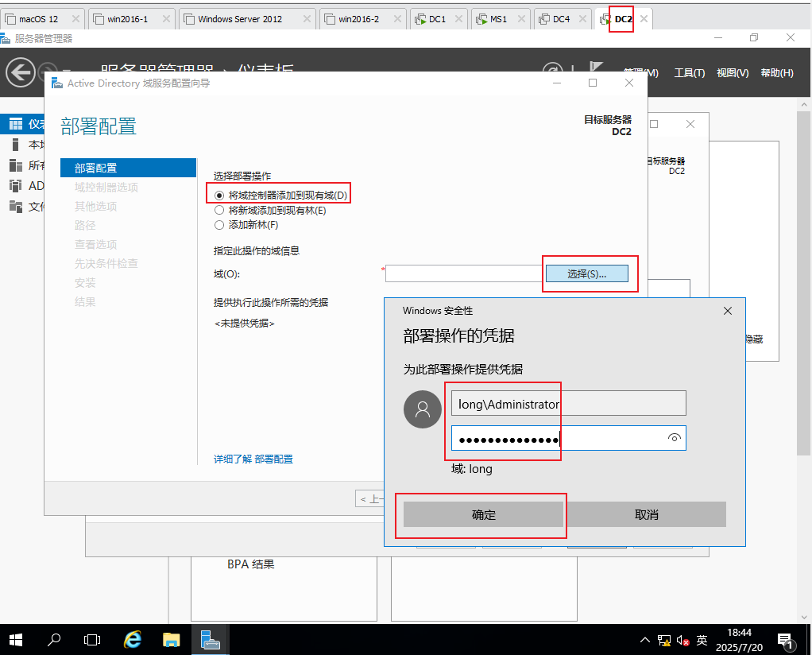Launch Internet Explorer from taskbar

pos(133,640)
